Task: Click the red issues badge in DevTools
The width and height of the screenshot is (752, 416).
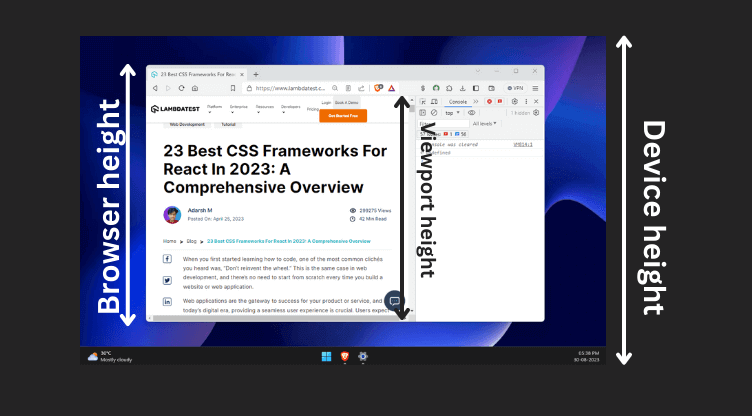Action: [x=500, y=102]
